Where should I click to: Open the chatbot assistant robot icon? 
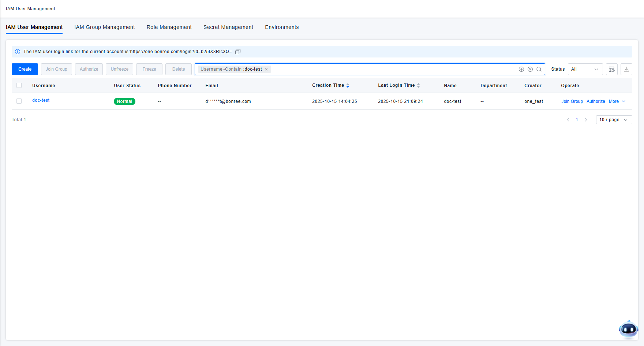point(628,330)
